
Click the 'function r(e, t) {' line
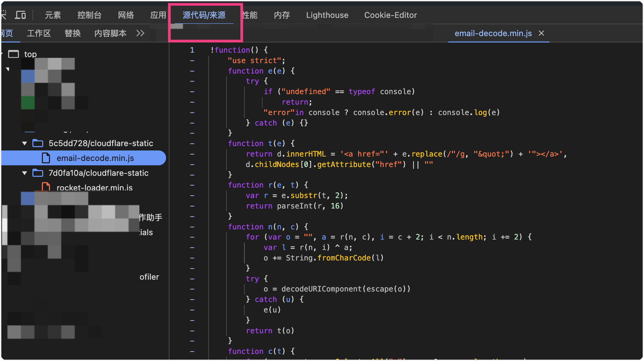point(268,185)
